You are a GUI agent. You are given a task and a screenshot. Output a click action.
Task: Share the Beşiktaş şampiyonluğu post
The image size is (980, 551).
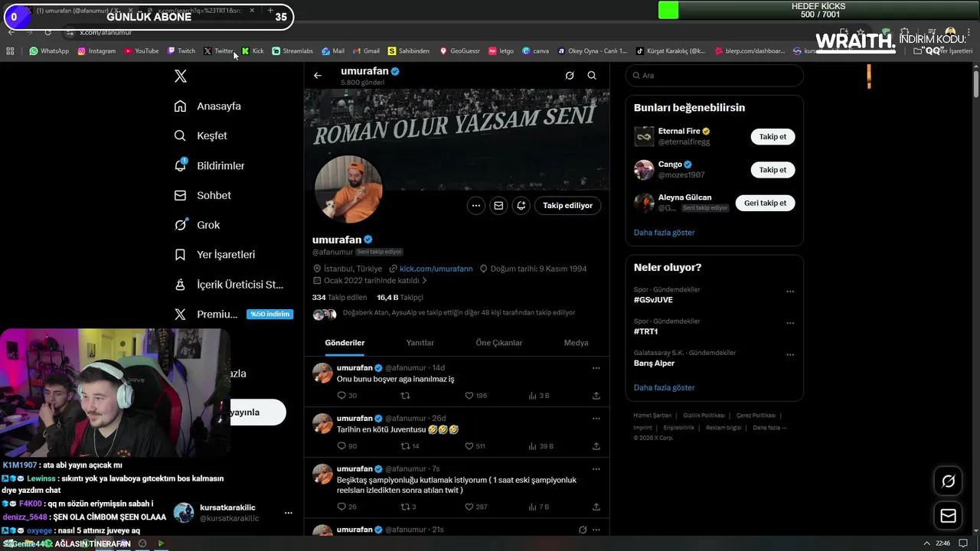[x=596, y=507]
